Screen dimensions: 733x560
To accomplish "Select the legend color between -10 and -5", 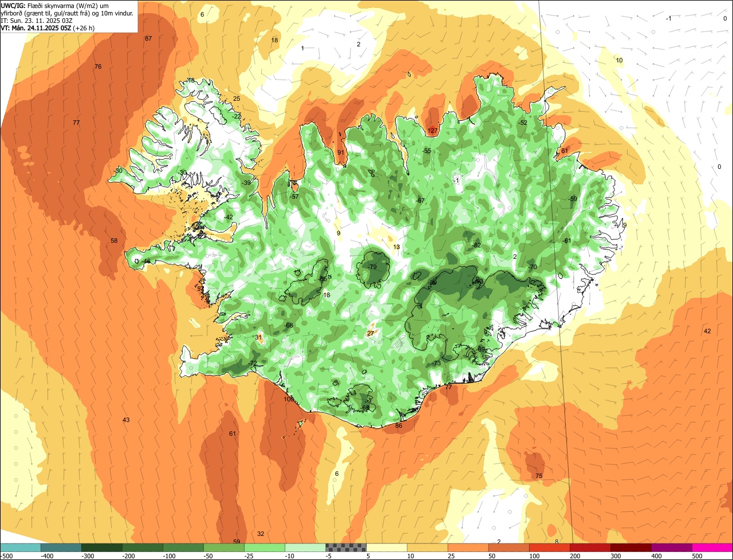I will (305, 547).
